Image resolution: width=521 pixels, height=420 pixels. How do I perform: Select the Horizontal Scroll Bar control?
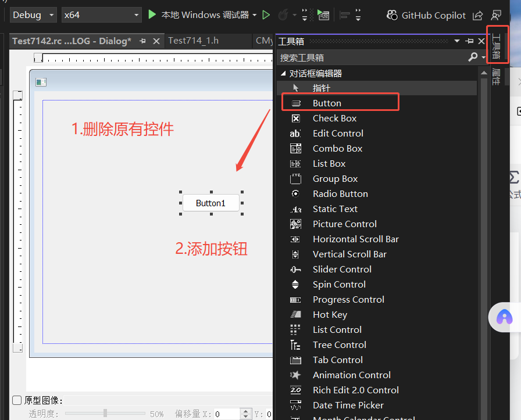pyautogui.click(x=376, y=239)
